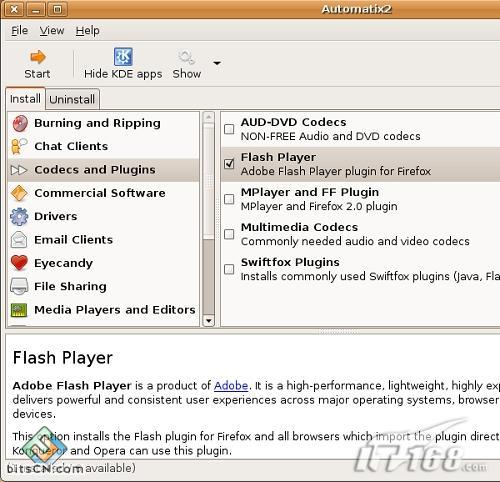Click the Burning and Ripping disc icon
This screenshot has width=500, height=482.
[20, 123]
